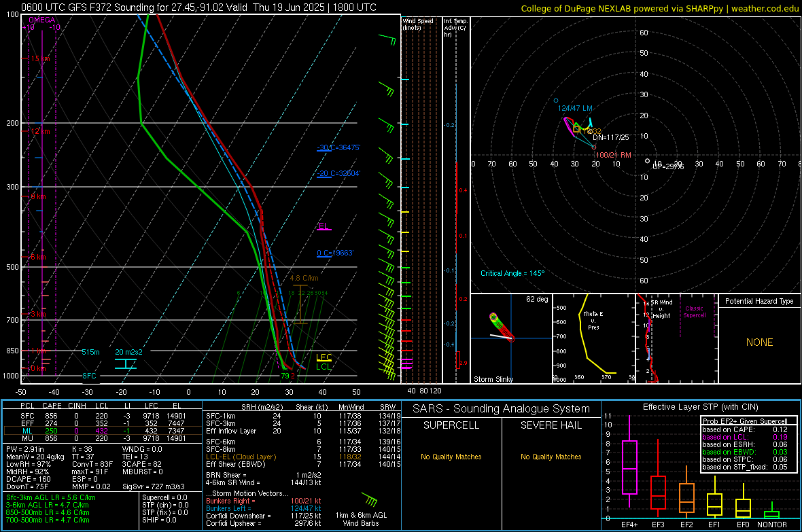Click the 12 km height marker
The width and height of the screenshot is (802, 532).
coord(40,131)
